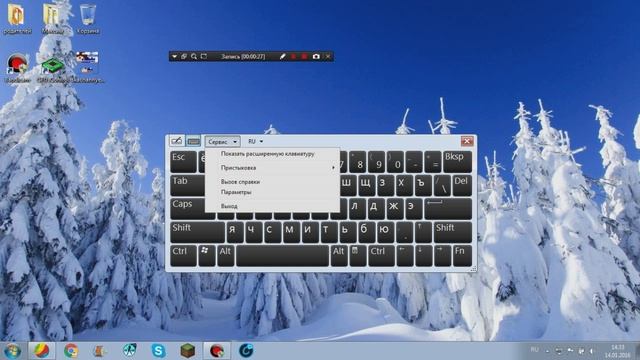Expand the Пристыковка submenu
This screenshot has width=640, height=360.
pyautogui.click(x=272, y=168)
